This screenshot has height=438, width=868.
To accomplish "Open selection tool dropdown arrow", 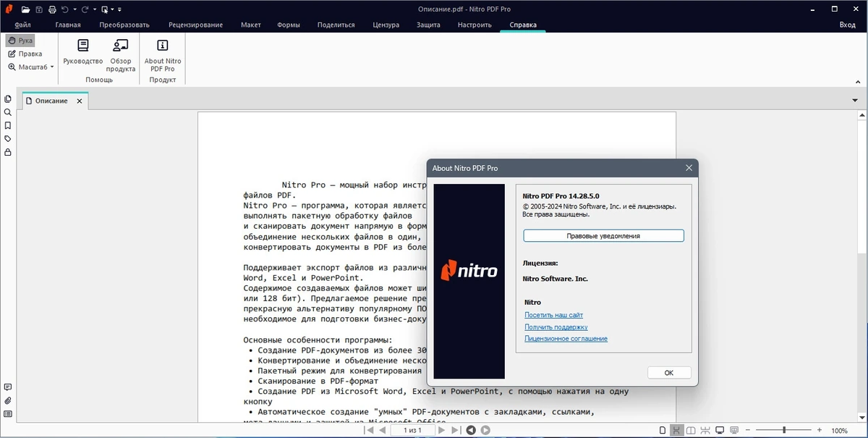I will 112,9.
